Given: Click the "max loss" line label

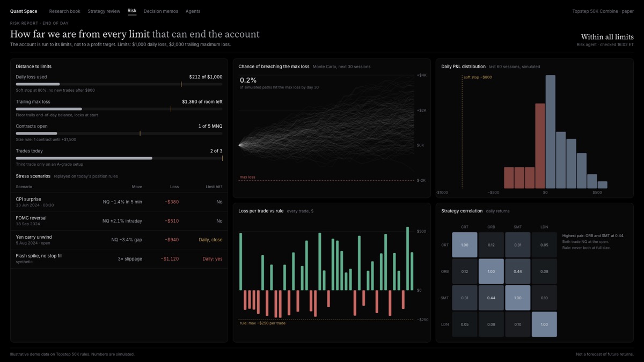Looking at the screenshot, I should click(x=247, y=177).
